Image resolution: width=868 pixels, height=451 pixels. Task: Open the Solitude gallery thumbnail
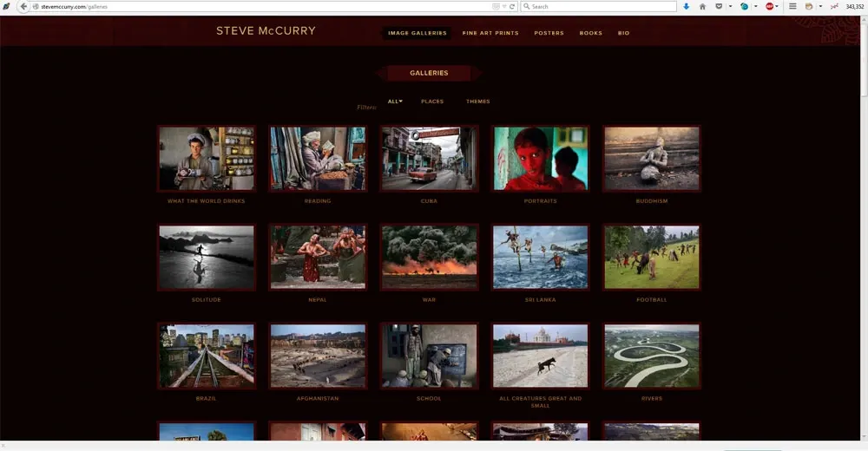point(207,257)
